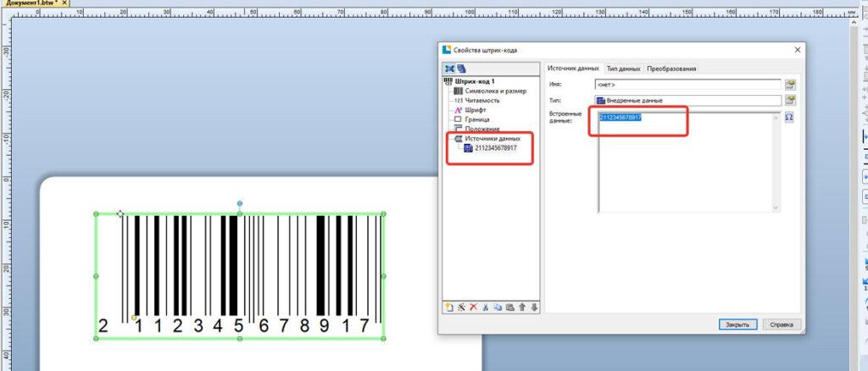This screenshot has width=868, height=371.
Task: Switch to Тип данных tab
Action: coord(623,69)
